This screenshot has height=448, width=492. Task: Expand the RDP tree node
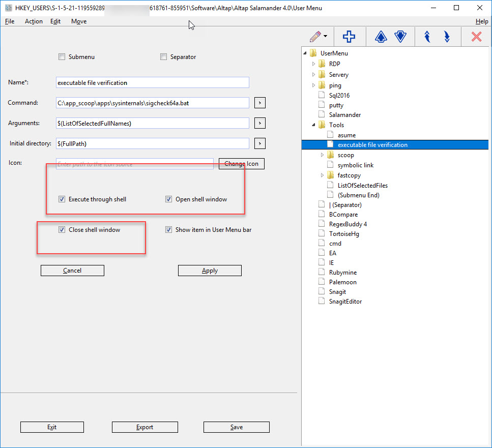313,64
